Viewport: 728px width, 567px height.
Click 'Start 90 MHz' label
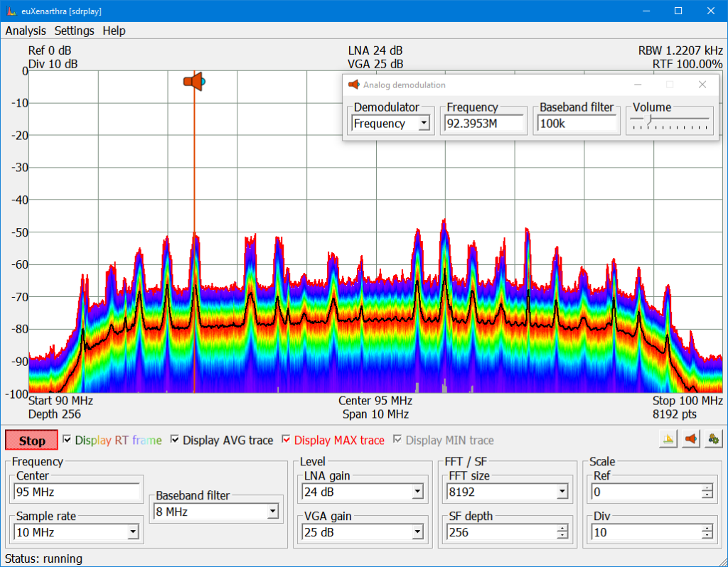click(61, 401)
